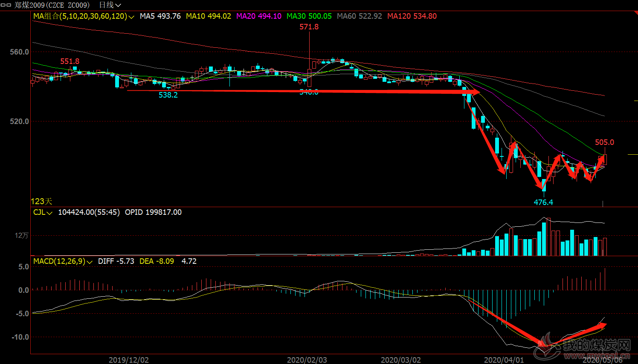Image resolution: width=638 pixels, height=364 pixels.
Task: Click the DIFF -5.73 value
Action: 116,261
